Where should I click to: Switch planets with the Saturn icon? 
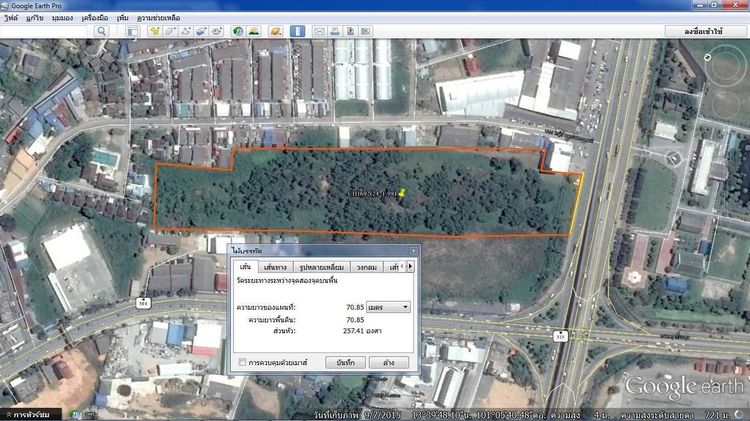[x=275, y=32]
